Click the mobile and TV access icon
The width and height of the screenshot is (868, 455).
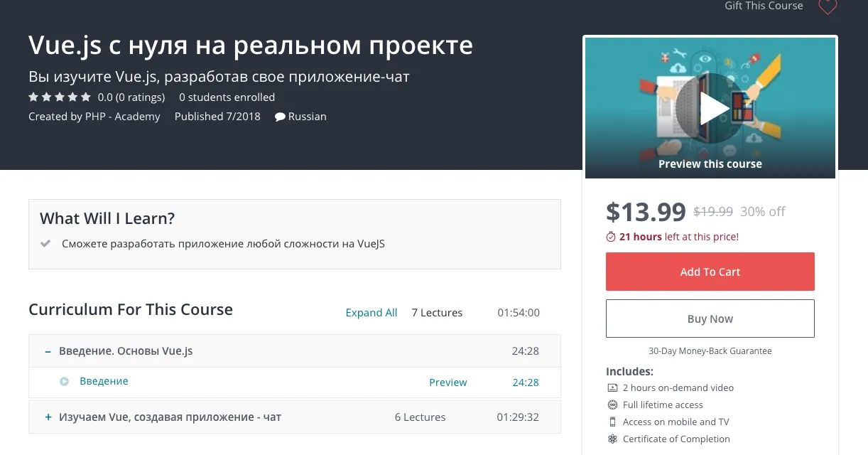pyautogui.click(x=612, y=422)
